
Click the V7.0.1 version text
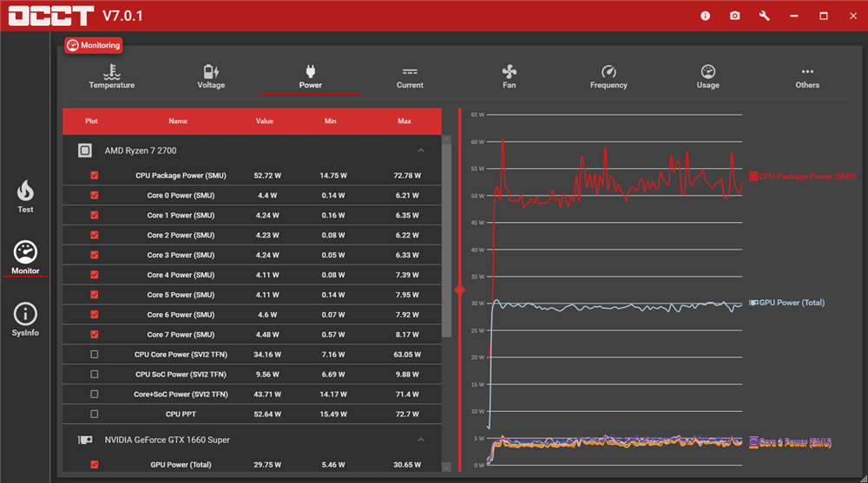[122, 16]
